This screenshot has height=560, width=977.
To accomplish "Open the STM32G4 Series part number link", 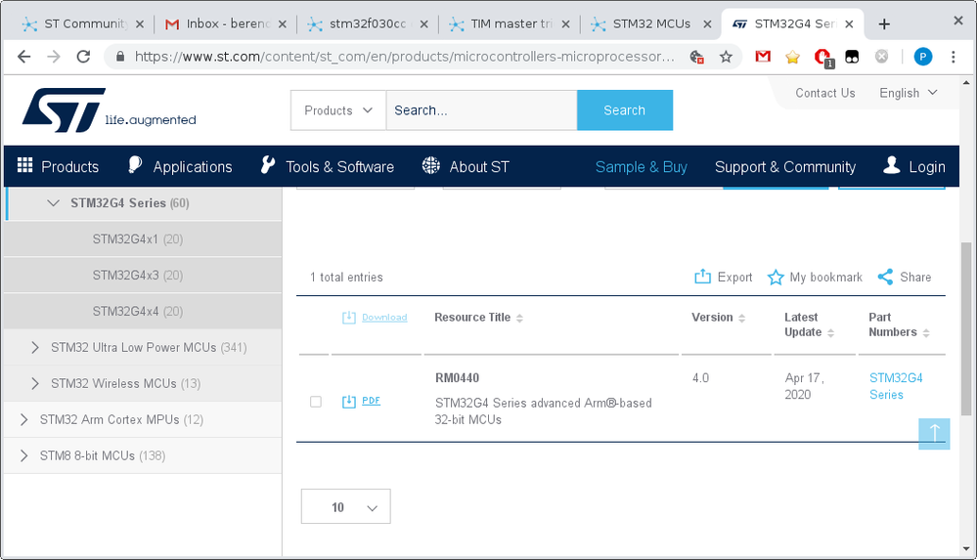I will [896, 386].
